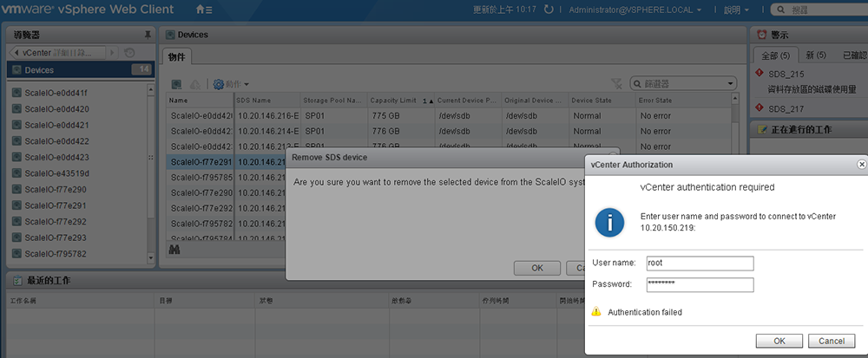Sort by Error State column header
This screenshot has width=868, height=358.
[683, 101]
